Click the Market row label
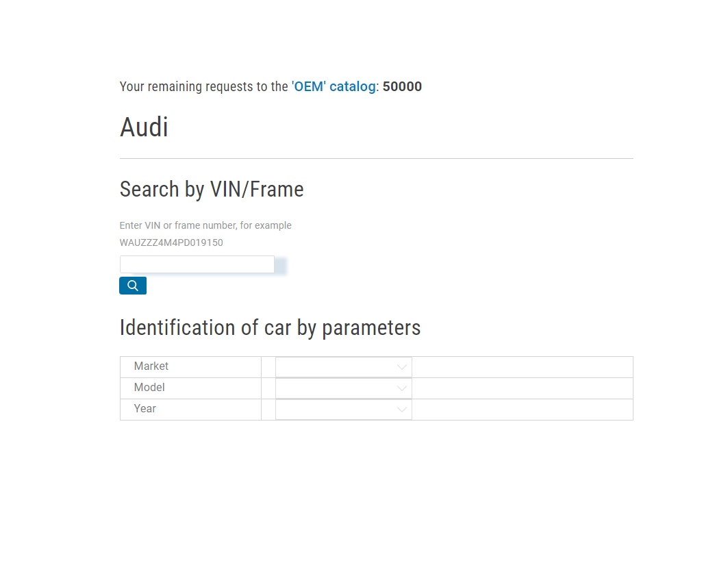The width and height of the screenshot is (728, 563). [151, 366]
